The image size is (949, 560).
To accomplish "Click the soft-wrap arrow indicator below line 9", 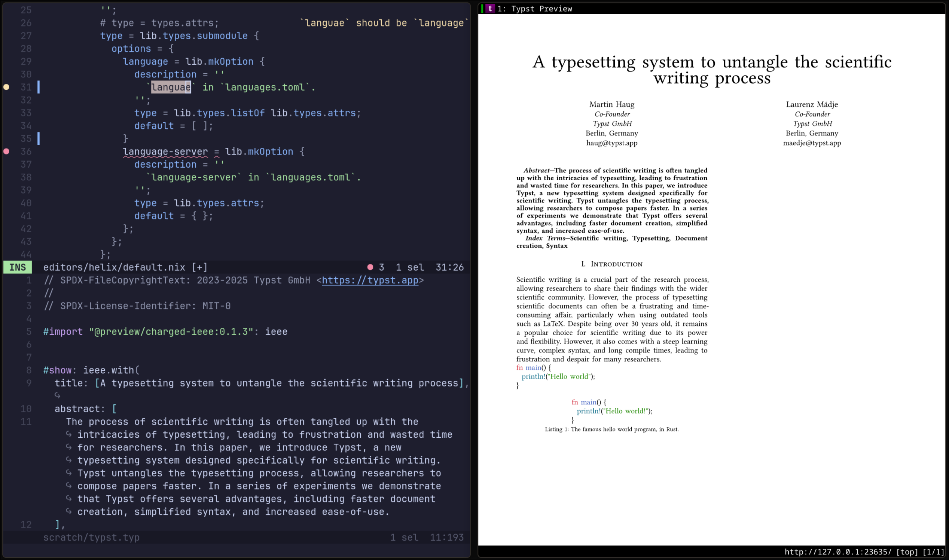I will point(57,395).
